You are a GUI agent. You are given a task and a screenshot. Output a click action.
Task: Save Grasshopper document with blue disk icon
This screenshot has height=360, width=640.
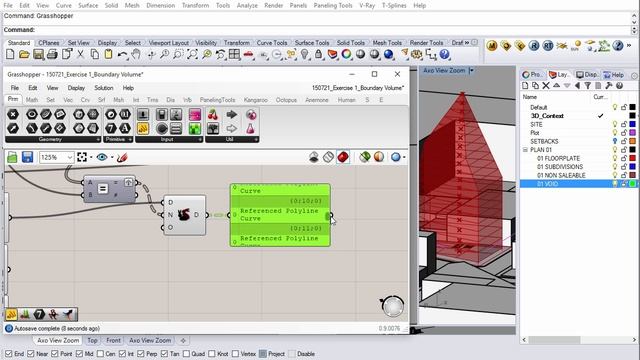27,157
